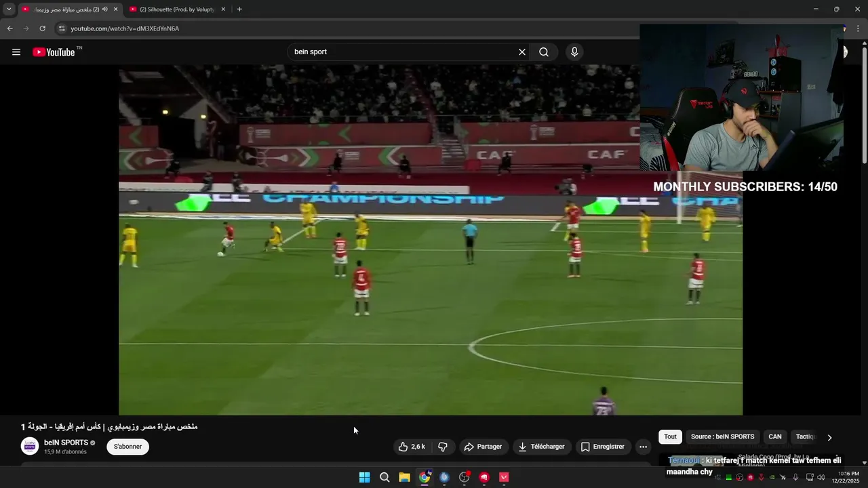Open the Windows Start menu
868x488 pixels.
[364, 477]
